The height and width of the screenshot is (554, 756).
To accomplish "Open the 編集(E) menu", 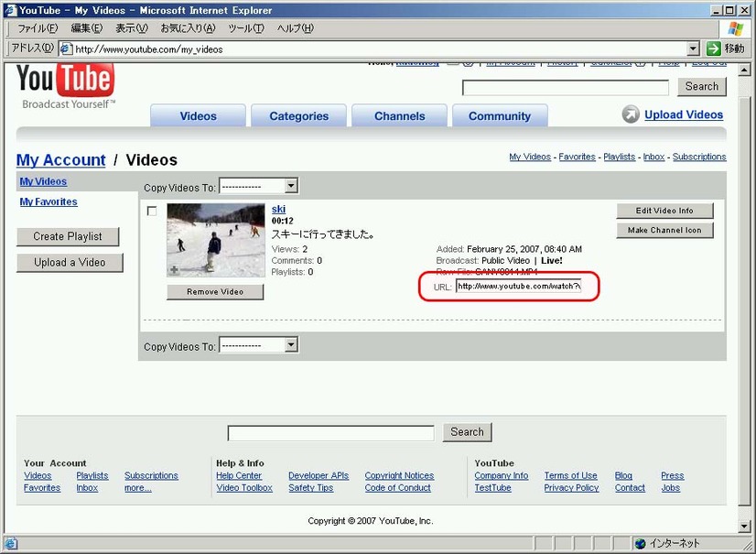I will [x=87, y=28].
